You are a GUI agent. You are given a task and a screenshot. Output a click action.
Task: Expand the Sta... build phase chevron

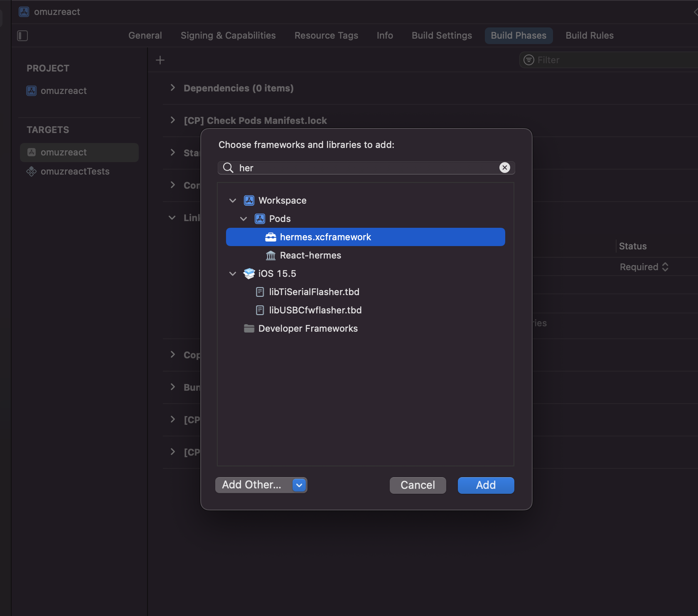tap(173, 153)
